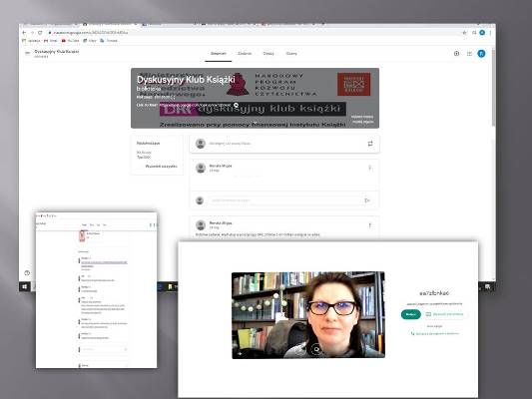Toggle the camera button on video preview

click(316, 349)
